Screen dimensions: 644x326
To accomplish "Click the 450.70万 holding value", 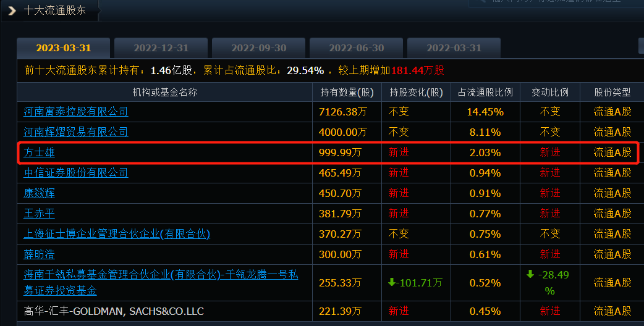I will pyautogui.click(x=340, y=193).
